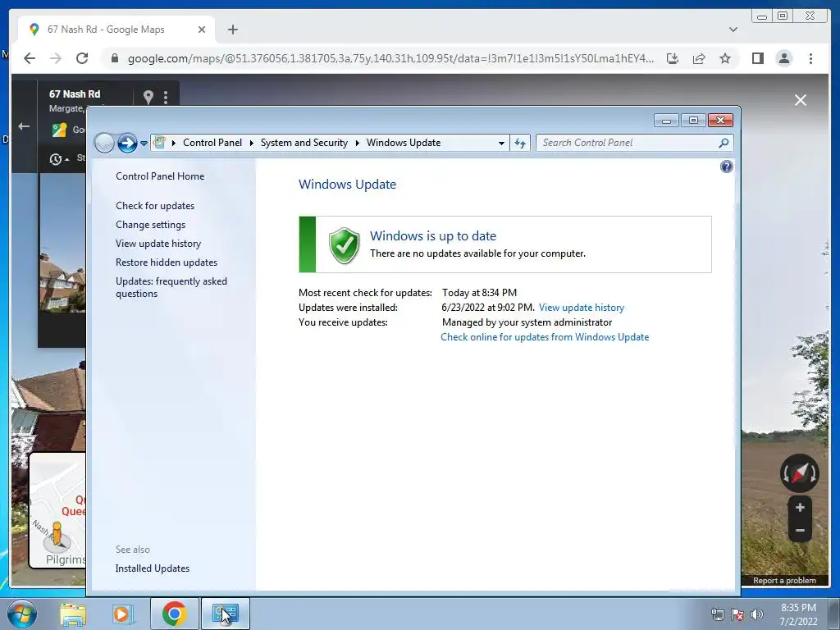Select Control Panel breadcrumb segment

pyautogui.click(x=212, y=143)
